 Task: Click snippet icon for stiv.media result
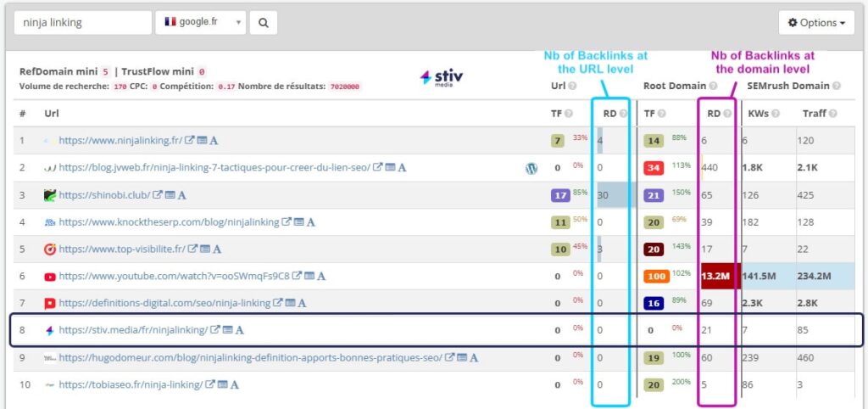(227, 331)
